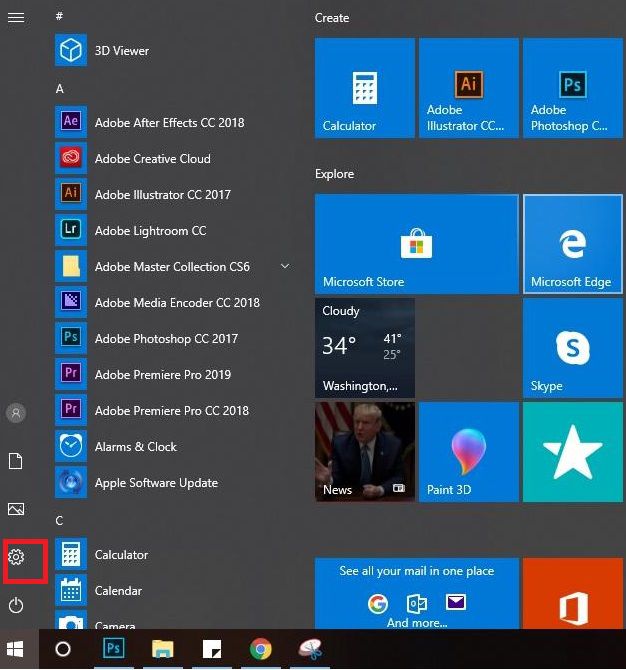
Task: Open Adobe Illustrator CC 2017 in app list
Action: click(175, 194)
